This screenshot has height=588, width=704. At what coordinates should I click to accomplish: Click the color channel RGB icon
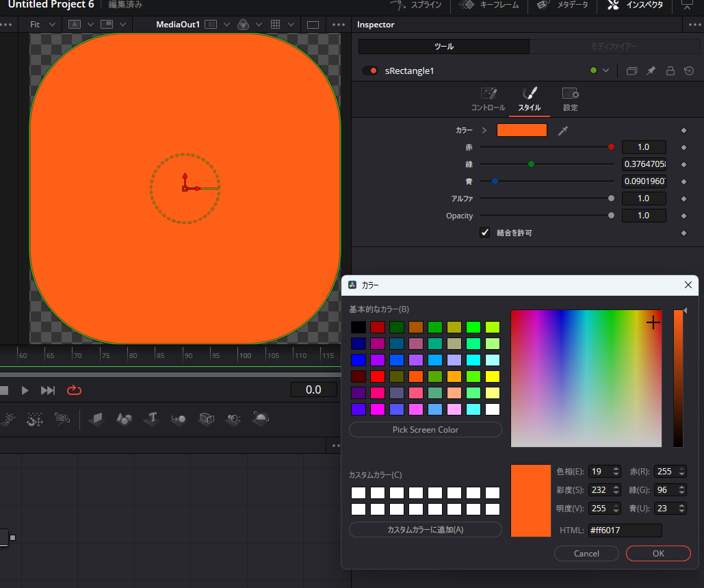pos(244,24)
